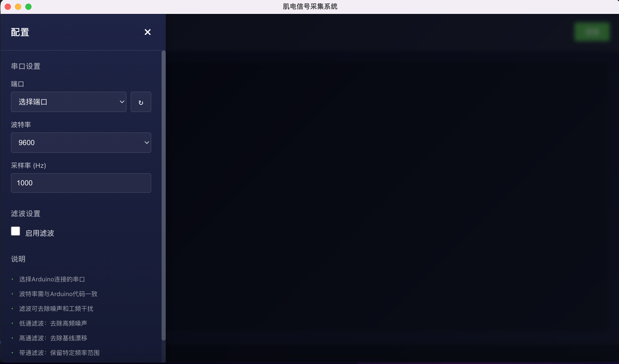Maximize window with green traffic light
The image size is (619, 364).
[28, 7]
